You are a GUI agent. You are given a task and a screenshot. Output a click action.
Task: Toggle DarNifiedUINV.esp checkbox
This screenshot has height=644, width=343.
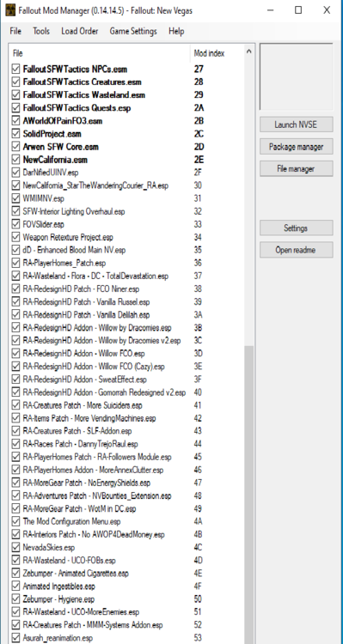(16, 173)
